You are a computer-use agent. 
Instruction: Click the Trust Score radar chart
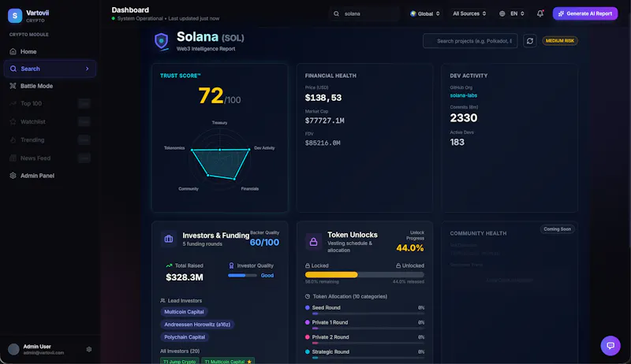[x=220, y=155]
